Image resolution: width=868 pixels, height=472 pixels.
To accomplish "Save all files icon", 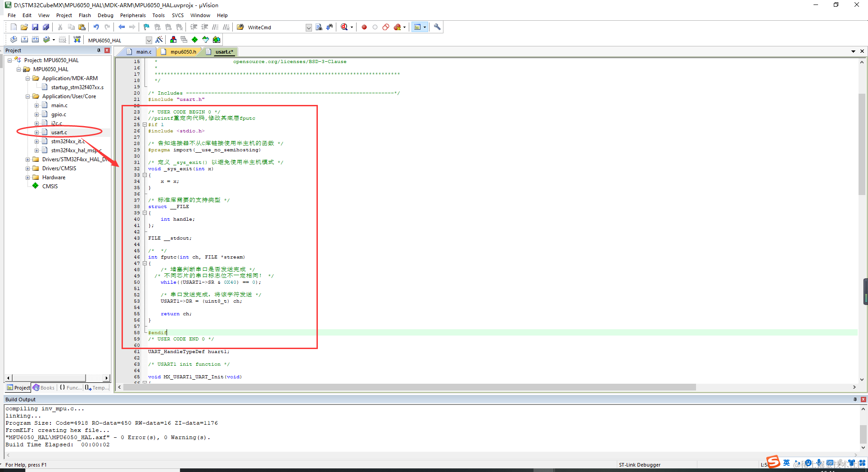I will (x=46, y=27).
